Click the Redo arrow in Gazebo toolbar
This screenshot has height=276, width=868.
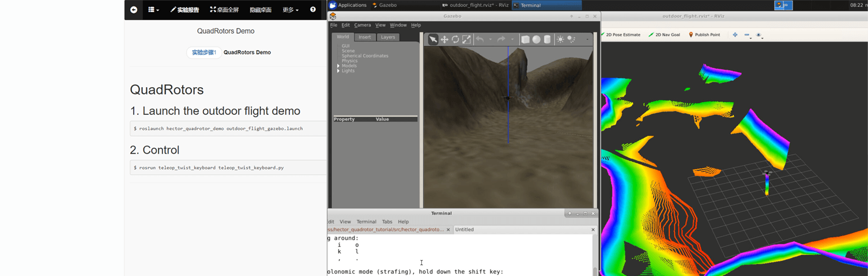[501, 39]
